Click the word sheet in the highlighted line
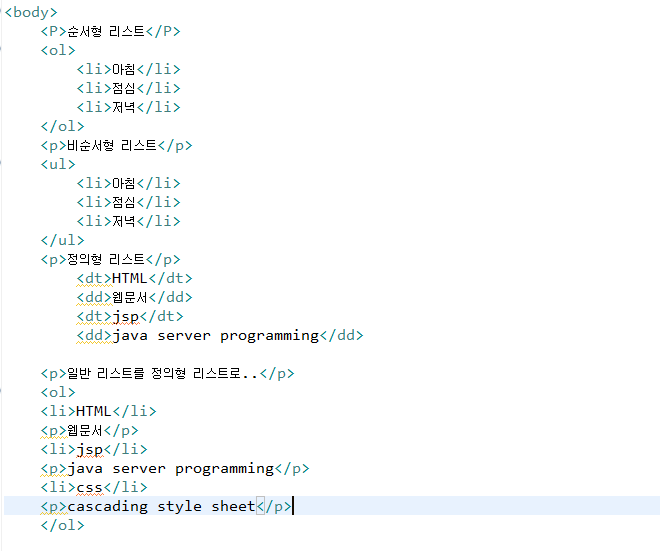This screenshot has height=551, width=660. (233, 506)
